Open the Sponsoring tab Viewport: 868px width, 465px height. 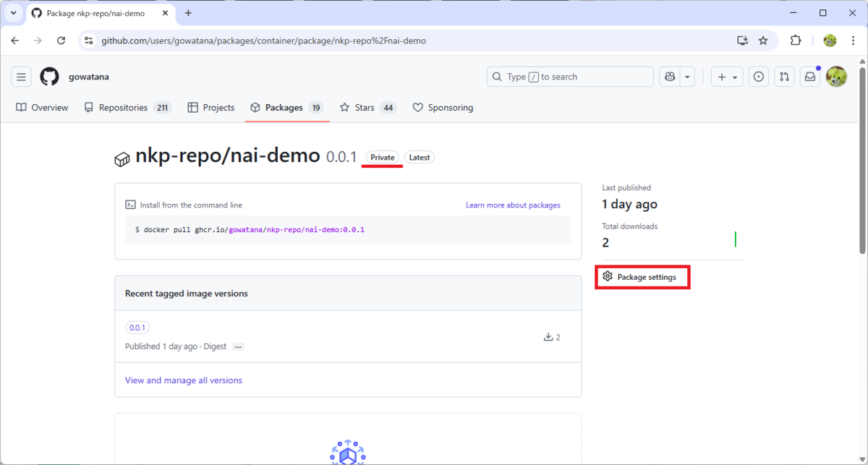443,108
